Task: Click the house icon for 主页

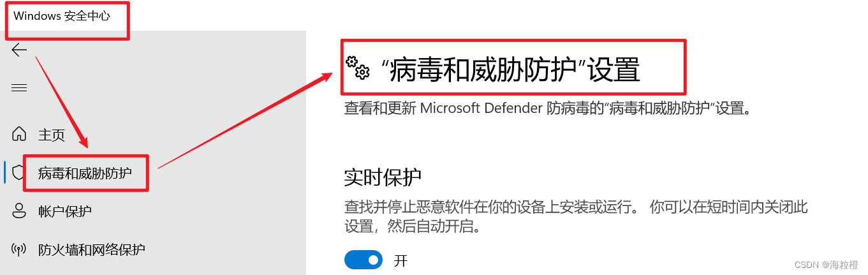Action: (19, 135)
